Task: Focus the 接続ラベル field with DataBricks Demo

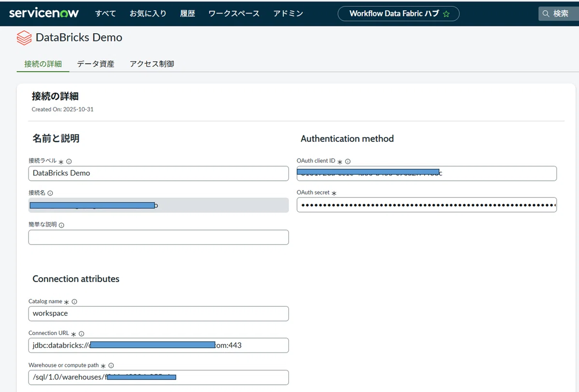Action: (x=159, y=173)
